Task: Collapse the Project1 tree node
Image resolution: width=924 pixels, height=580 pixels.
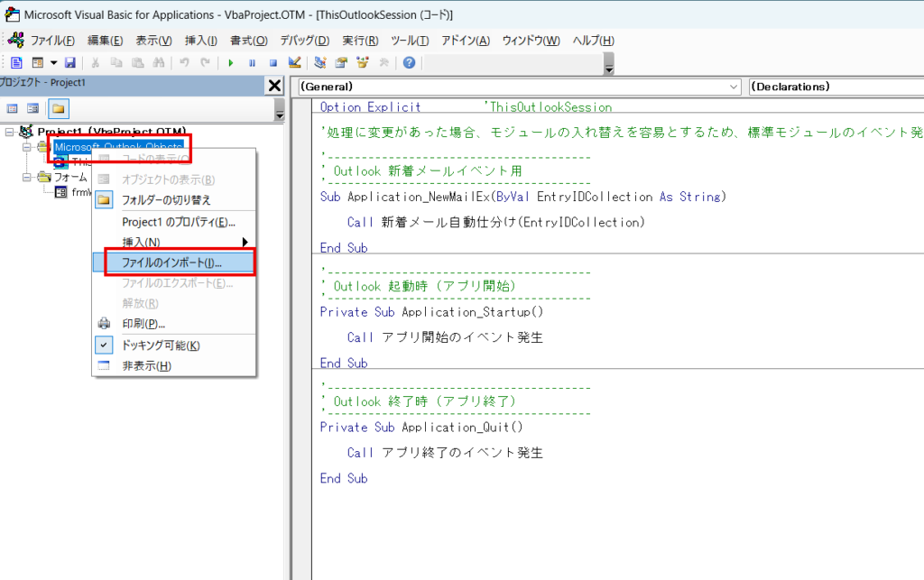Action: (x=9, y=132)
